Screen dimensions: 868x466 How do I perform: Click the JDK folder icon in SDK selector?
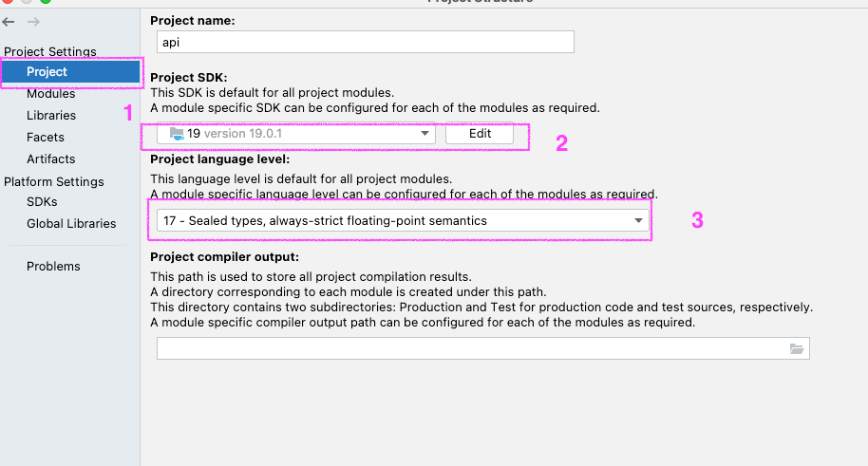[177, 134]
